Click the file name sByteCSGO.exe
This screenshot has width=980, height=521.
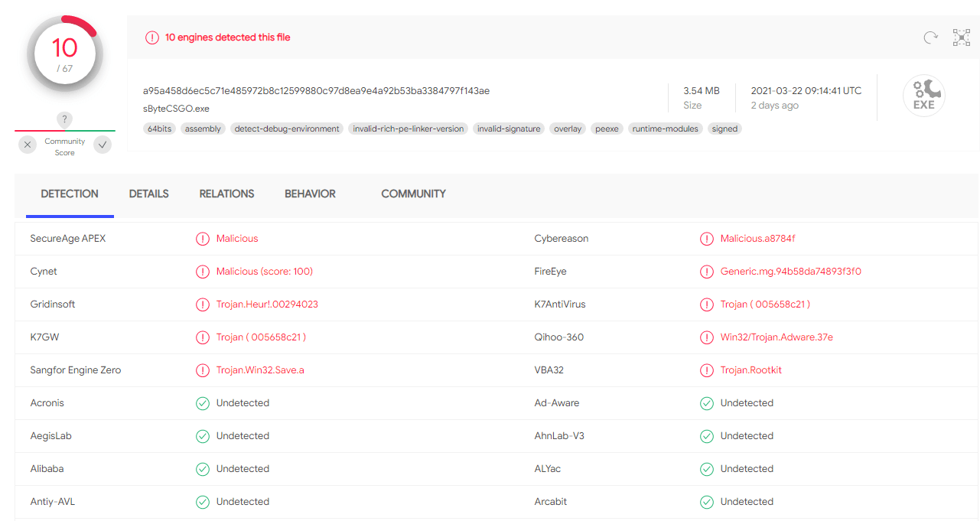tap(176, 109)
